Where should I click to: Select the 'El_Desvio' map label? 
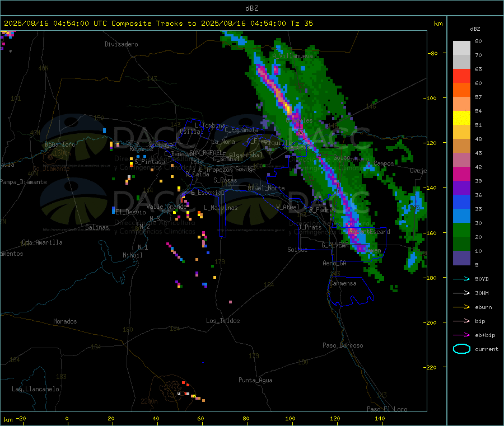click(130, 212)
